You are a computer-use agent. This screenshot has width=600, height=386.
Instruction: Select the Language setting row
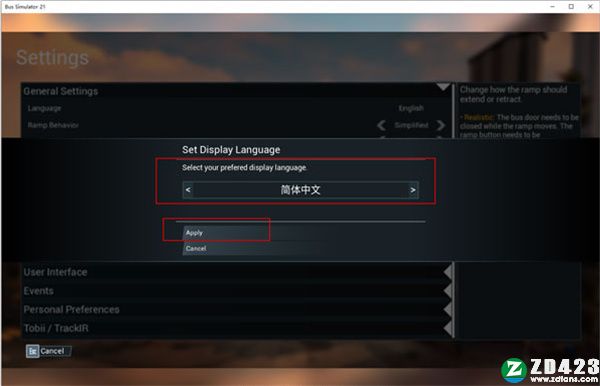[236, 108]
